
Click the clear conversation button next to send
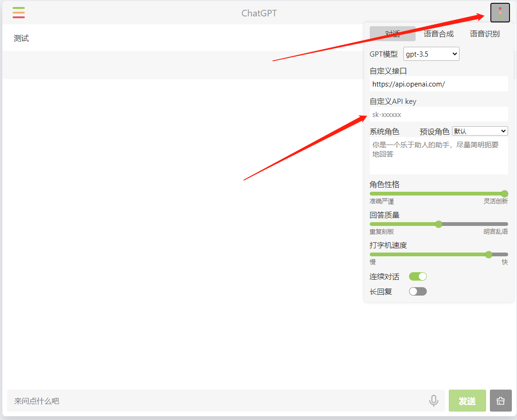pyautogui.click(x=501, y=400)
